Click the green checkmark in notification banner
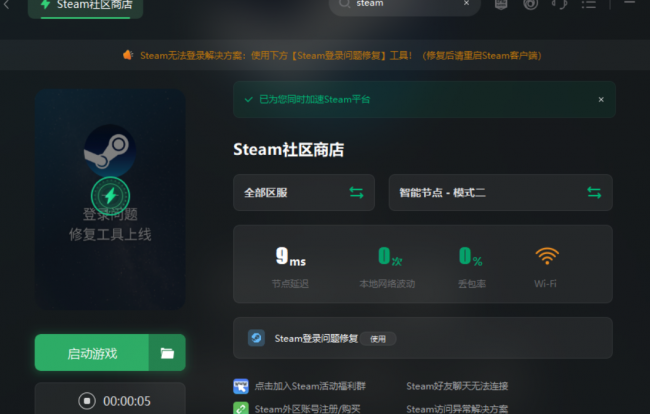Screen dimensions: 650x414 [248, 99]
